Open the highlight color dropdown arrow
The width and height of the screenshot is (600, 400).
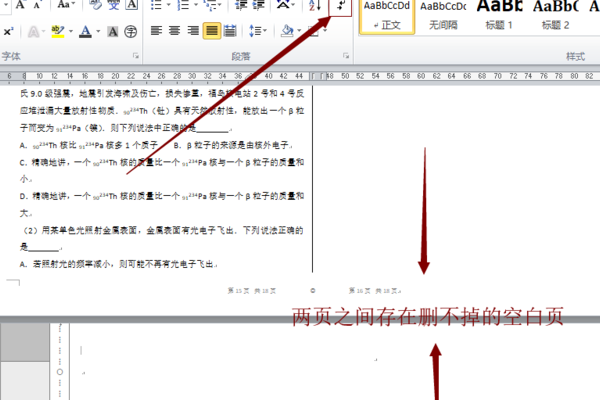[71, 31]
